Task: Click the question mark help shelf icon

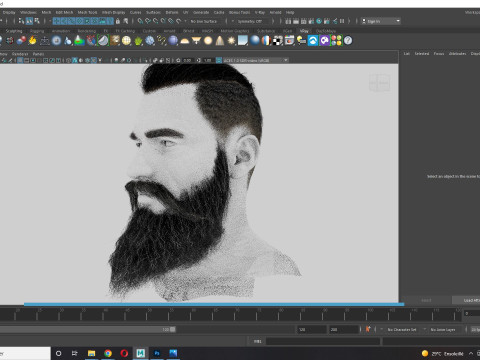Action: pyautogui.click(x=348, y=41)
